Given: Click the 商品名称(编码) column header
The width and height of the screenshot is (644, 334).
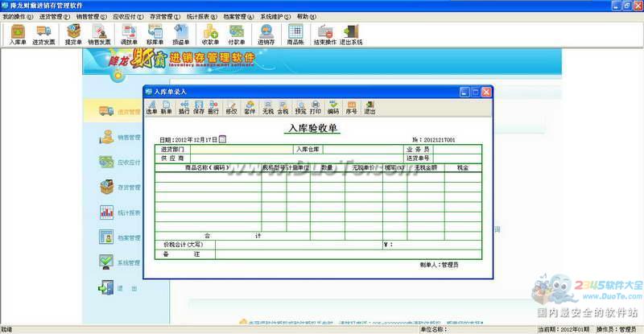Looking at the screenshot, I should point(208,167).
